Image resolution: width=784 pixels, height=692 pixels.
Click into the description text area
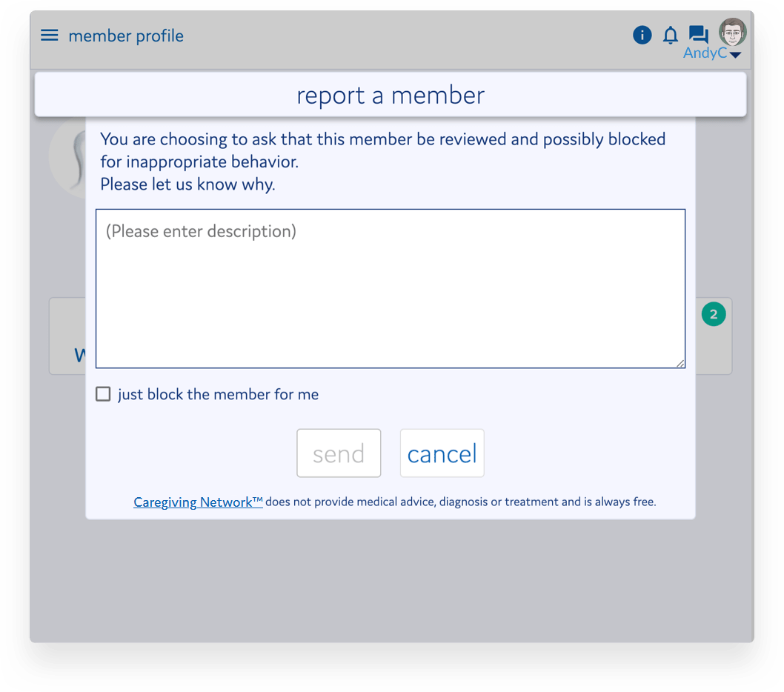pos(391,288)
